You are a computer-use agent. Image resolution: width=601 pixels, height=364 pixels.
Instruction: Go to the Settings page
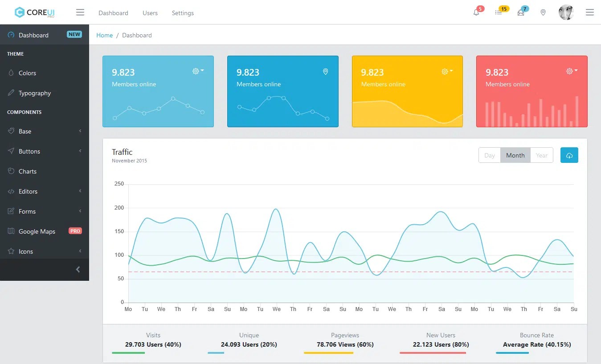pos(183,13)
